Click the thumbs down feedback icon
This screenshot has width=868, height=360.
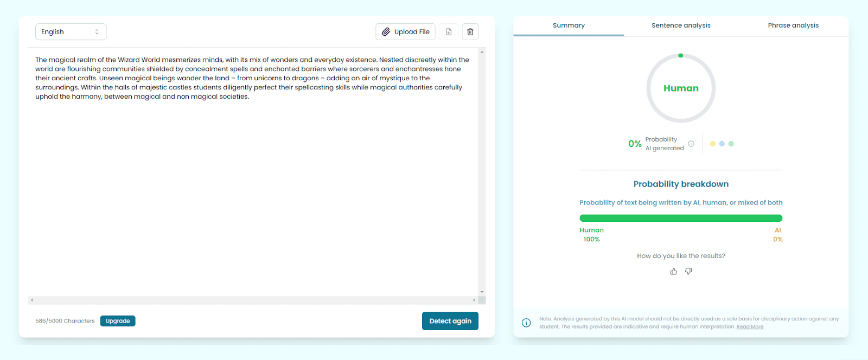[688, 272]
